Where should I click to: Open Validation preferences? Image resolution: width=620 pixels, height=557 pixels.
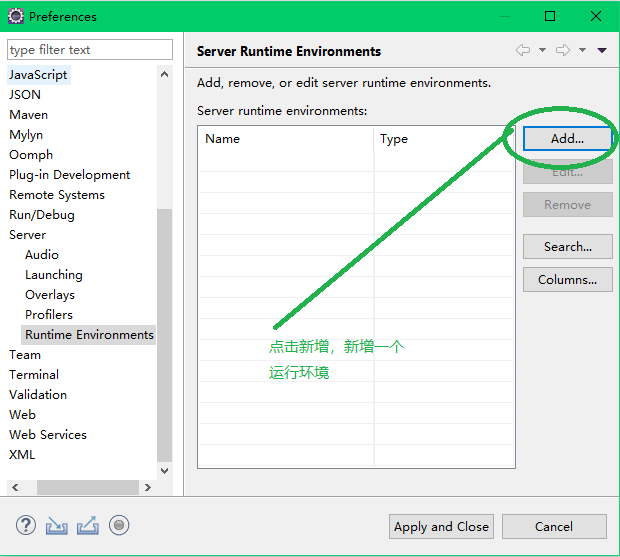pyautogui.click(x=38, y=395)
